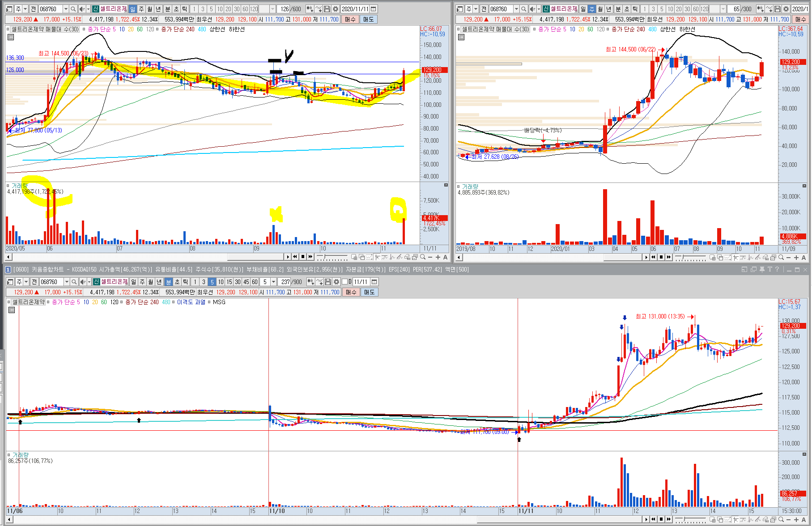The height and width of the screenshot is (526, 812).
Task: Toggle MSG indicator in bottom chart legend
Action: pos(219,302)
